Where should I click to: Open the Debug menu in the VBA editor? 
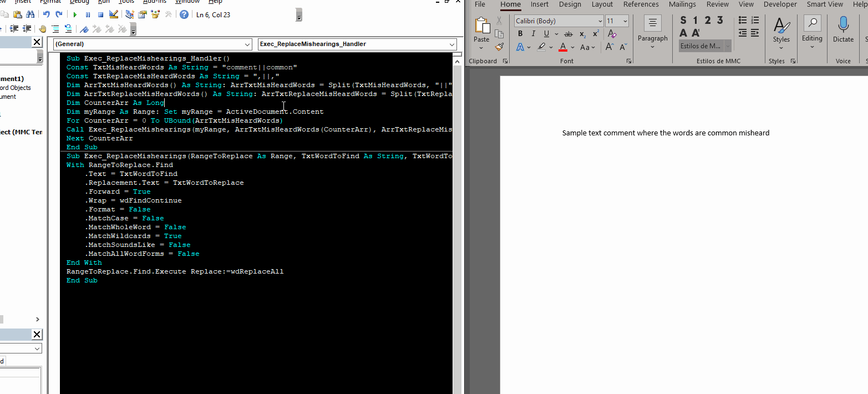pyautogui.click(x=79, y=2)
